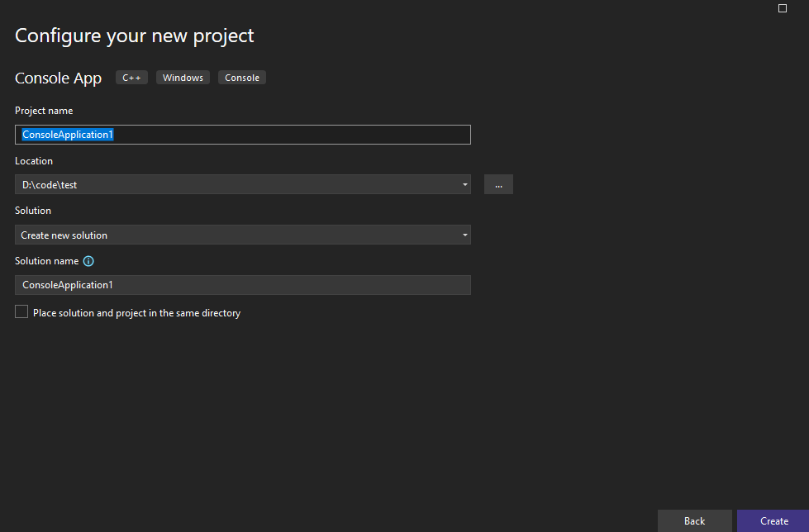Click the Console project type tag
Image resolution: width=809 pixels, height=532 pixels.
[x=242, y=78]
